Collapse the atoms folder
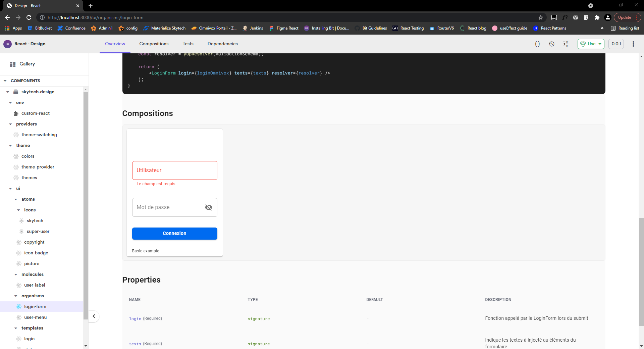The height and width of the screenshot is (349, 644). (16, 199)
